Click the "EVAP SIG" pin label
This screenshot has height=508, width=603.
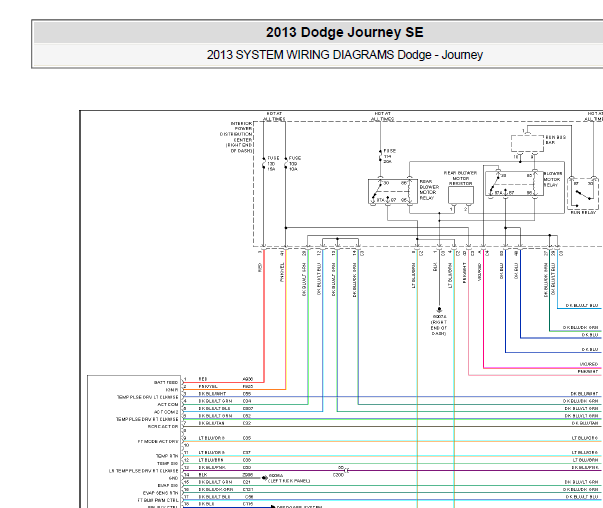pos(168,486)
